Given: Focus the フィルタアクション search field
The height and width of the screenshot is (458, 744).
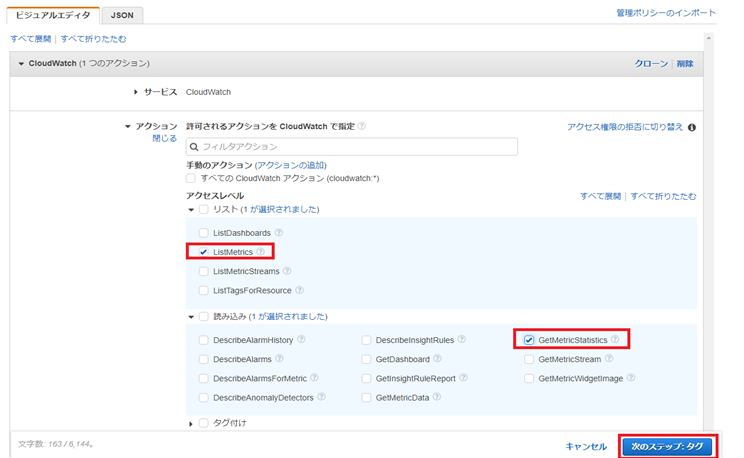Looking at the screenshot, I should pos(352,147).
